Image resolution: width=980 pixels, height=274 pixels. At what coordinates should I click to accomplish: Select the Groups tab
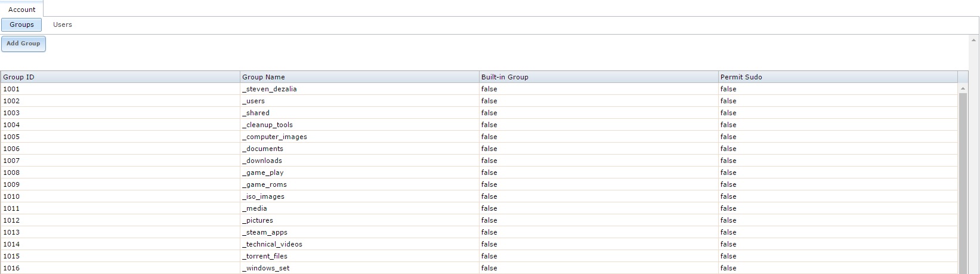tap(21, 24)
